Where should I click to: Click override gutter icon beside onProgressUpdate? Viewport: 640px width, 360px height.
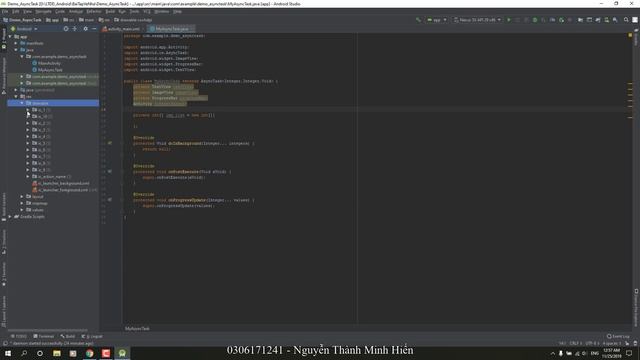coord(110,200)
